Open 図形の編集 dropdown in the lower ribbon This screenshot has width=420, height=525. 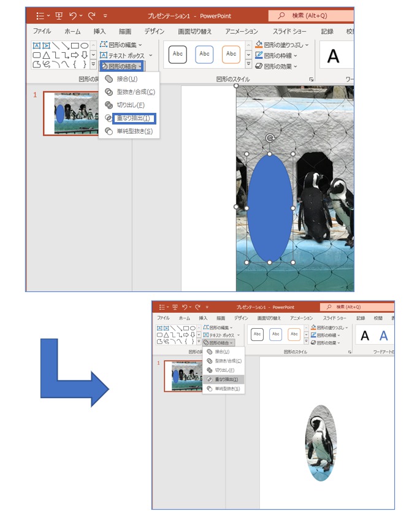219,328
